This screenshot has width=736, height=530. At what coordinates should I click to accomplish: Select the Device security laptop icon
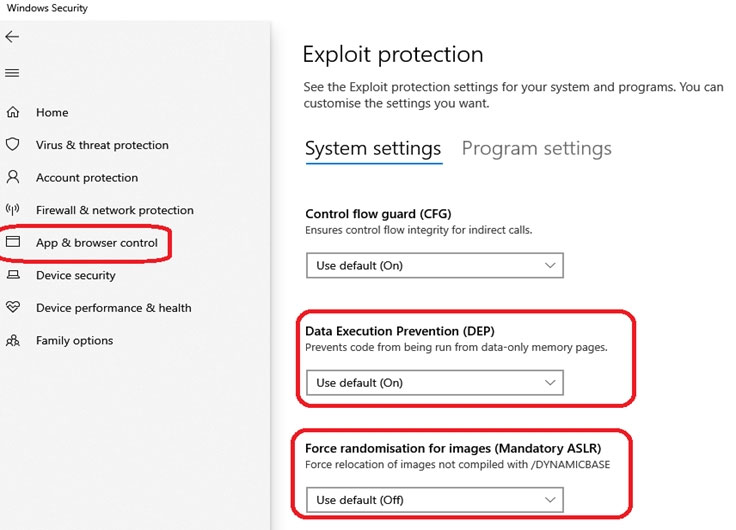13,275
